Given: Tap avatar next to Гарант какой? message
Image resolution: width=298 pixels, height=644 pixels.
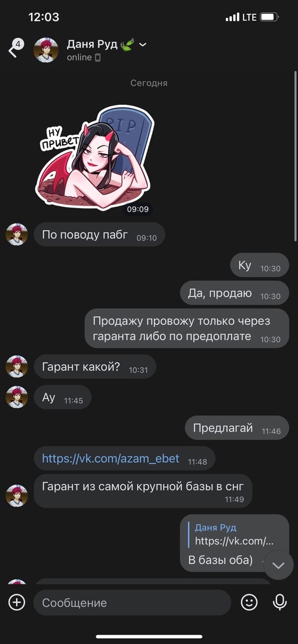Looking at the screenshot, I should click(x=17, y=366).
